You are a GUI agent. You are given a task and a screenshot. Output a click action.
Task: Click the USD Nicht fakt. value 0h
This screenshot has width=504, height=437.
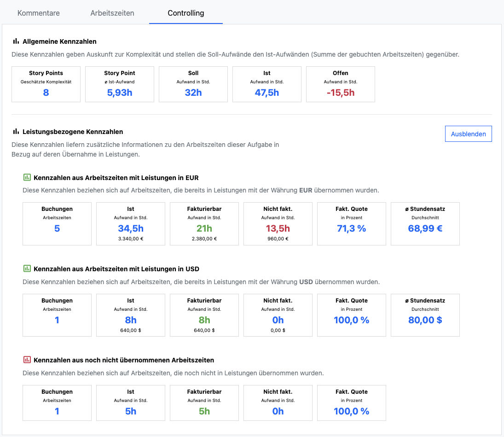(278, 320)
